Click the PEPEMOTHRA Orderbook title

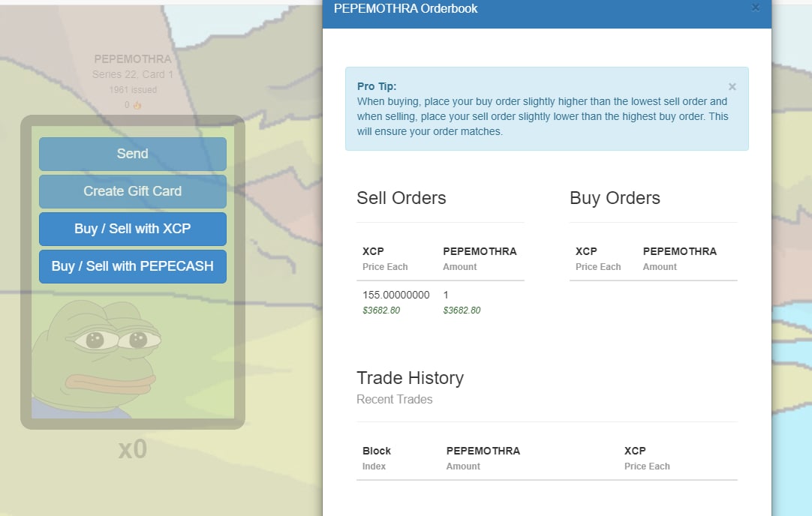click(405, 9)
